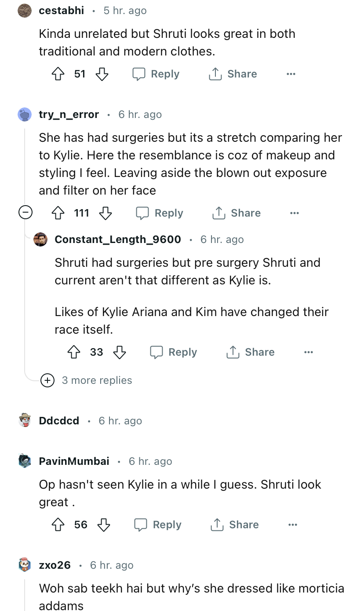364x611 pixels.
Task: Expand 3 more replies
Action: [x=47, y=380]
